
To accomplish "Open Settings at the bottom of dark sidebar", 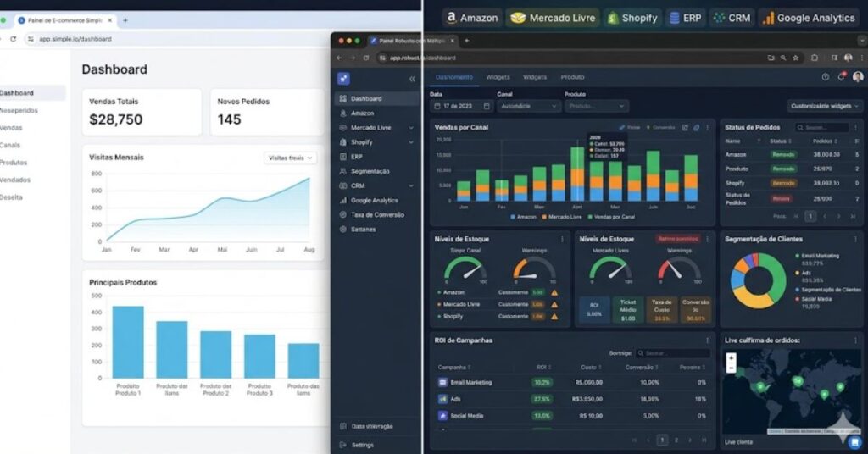I will point(363,445).
